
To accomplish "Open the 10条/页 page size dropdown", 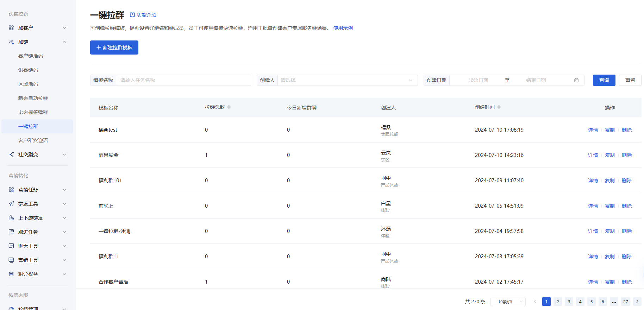I will coord(508,302).
